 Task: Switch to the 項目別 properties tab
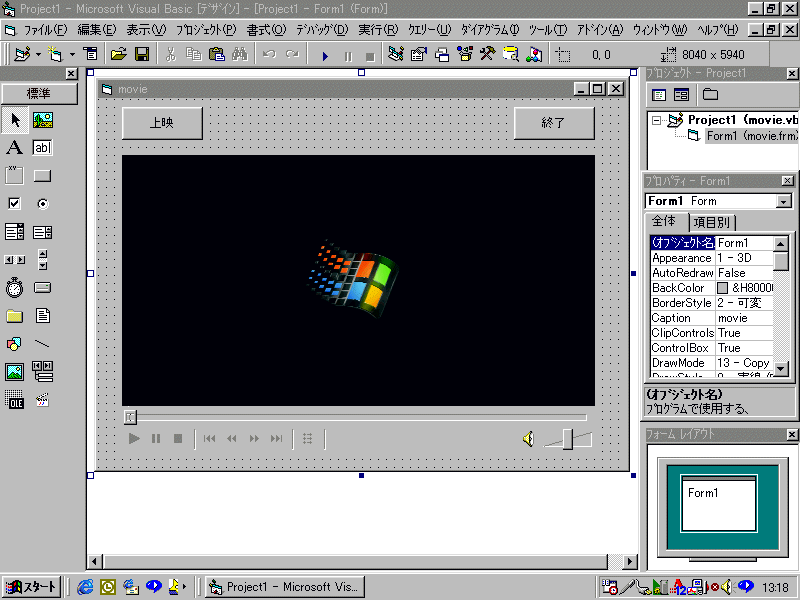pyautogui.click(x=712, y=222)
